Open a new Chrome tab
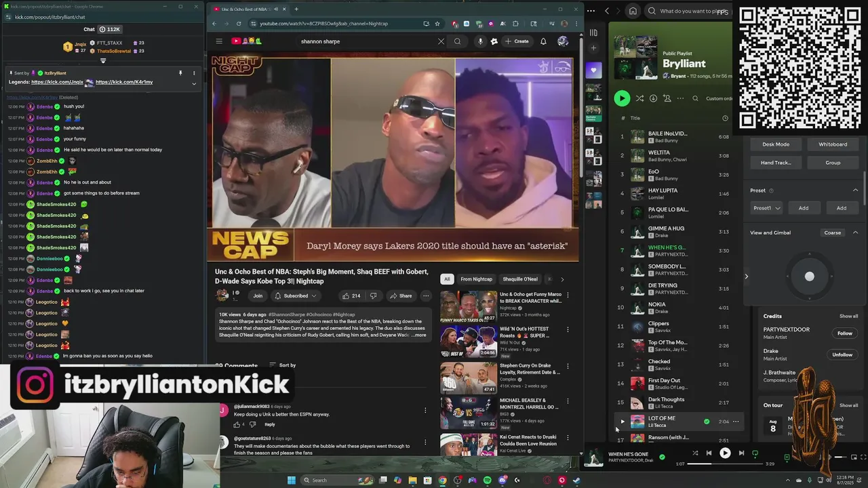 pos(296,9)
